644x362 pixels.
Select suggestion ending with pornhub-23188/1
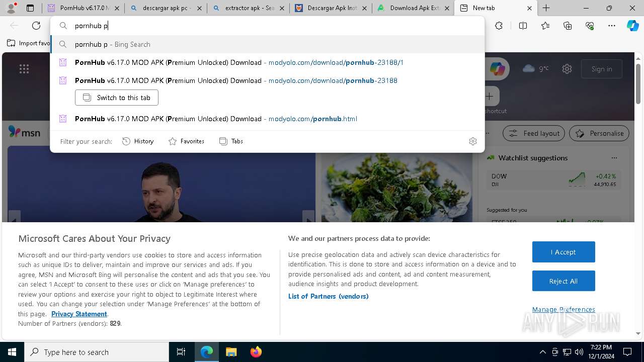(x=267, y=62)
